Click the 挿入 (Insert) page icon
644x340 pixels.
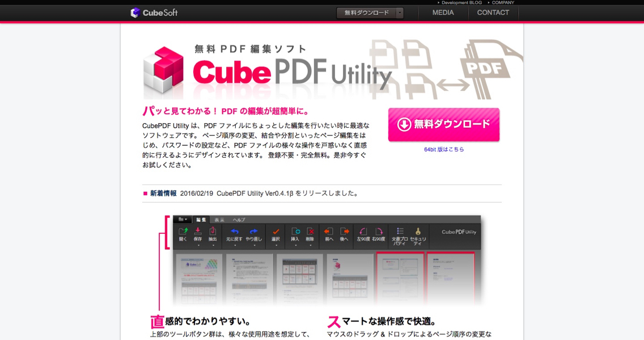(x=295, y=232)
